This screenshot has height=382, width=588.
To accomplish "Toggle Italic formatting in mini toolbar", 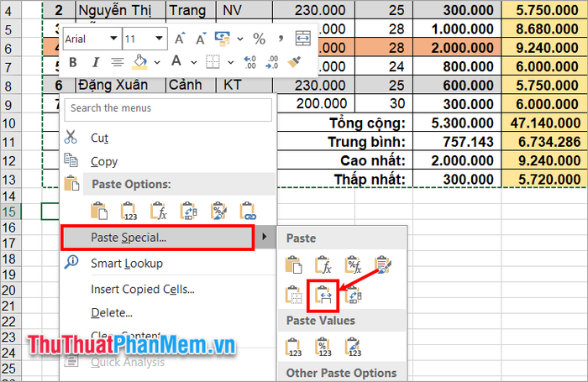I will pos(95,62).
